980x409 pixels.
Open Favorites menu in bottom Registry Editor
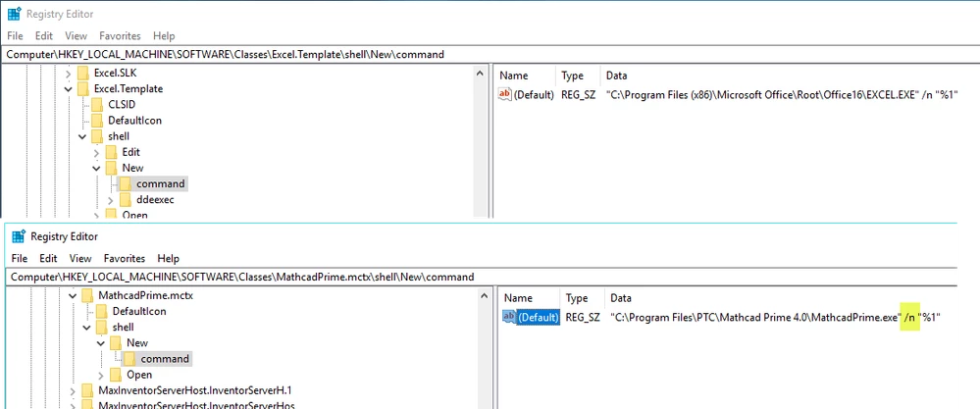[125, 258]
